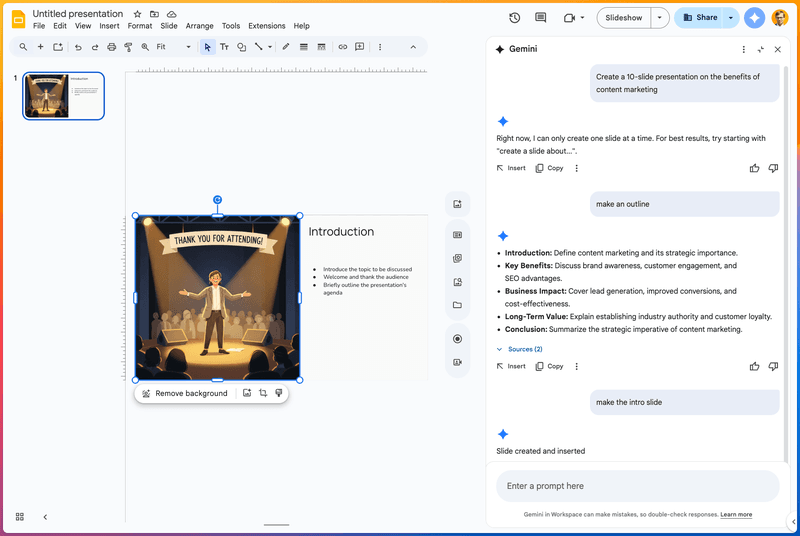Click the search menus magnifier icon
This screenshot has width=800, height=536.
point(23,47)
